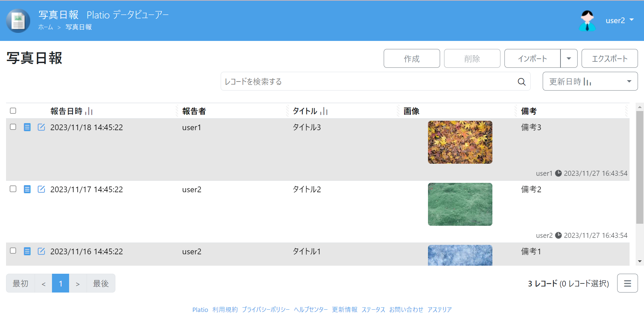Open the hamburger list options icon near record count
The height and width of the screenshot is (317, 644).
627,283
